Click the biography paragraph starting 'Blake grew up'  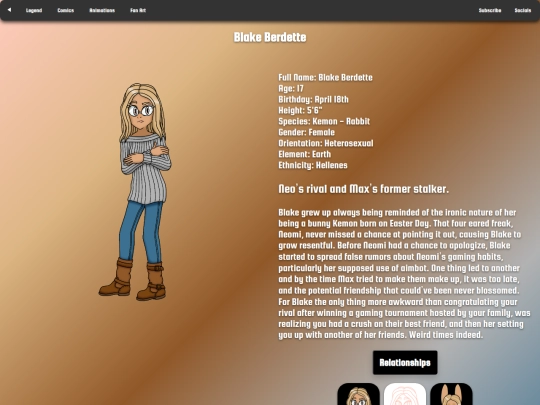pyautogui.click(x=404, y=274)
